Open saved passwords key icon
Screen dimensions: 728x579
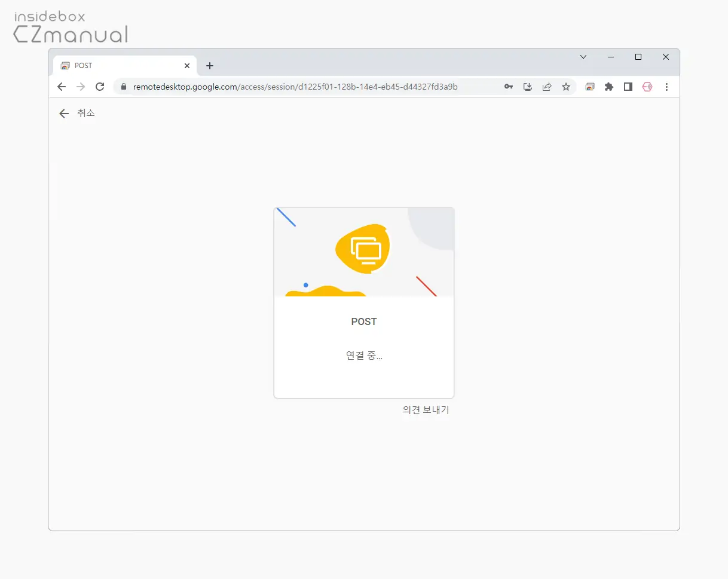[x=509, y=87]
